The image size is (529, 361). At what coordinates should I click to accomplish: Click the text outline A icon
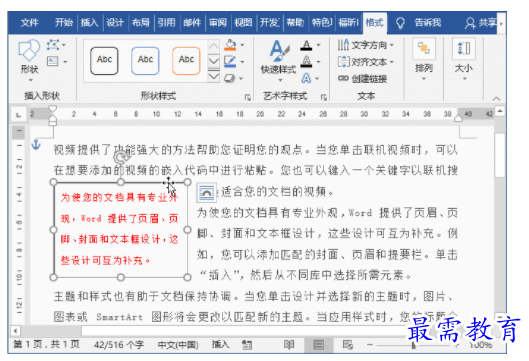(306, 61)
